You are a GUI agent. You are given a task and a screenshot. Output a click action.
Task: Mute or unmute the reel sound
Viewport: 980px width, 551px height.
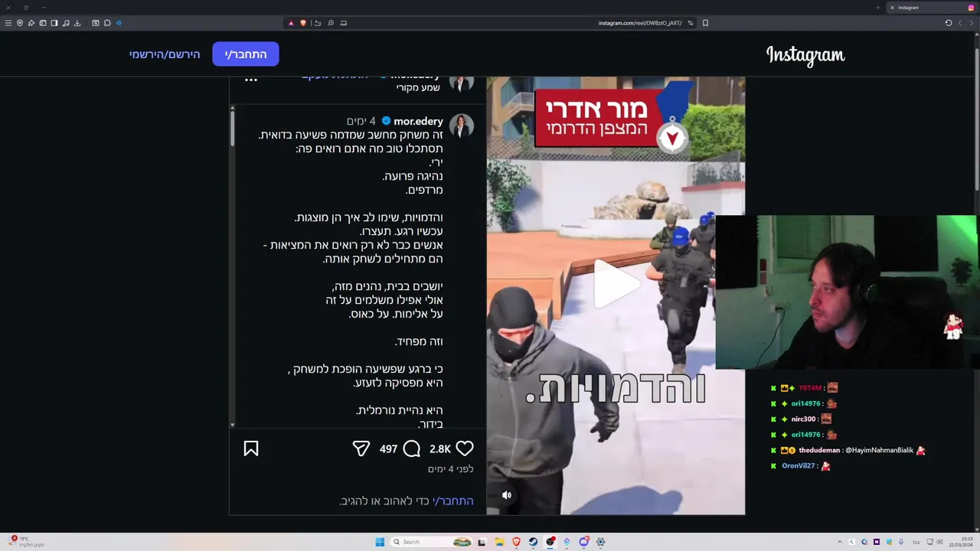click(506, 495)
